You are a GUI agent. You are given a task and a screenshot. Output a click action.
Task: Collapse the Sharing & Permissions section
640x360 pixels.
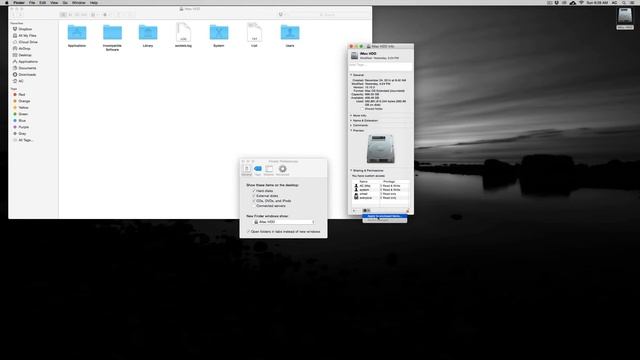coord(351,170)
